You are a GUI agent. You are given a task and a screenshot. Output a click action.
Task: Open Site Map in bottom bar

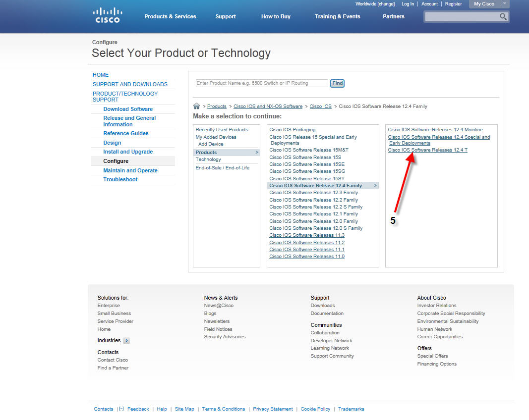(x=184, y=409)
